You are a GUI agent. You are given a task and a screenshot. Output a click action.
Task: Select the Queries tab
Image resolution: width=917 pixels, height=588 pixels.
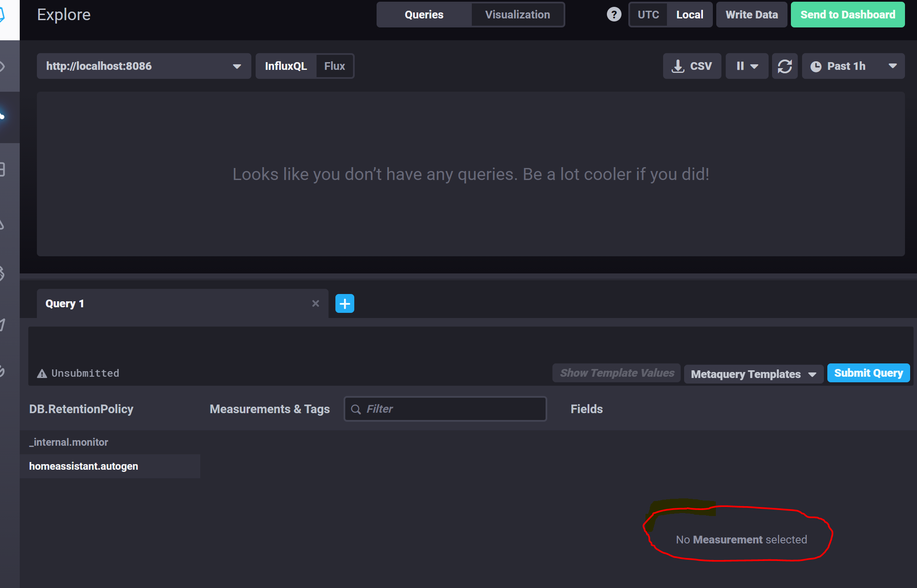pos(424,15)
